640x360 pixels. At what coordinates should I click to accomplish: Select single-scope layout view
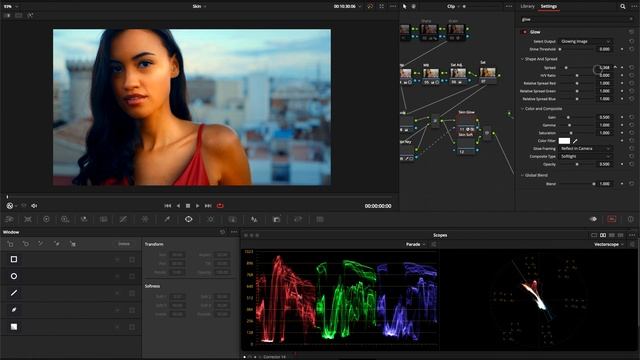594,235
